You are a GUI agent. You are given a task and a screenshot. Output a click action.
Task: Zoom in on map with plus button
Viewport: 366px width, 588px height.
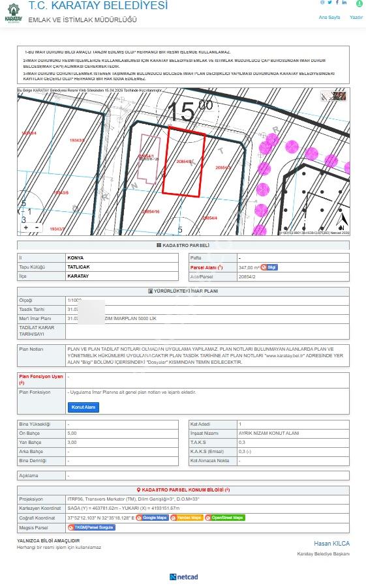click(26, 228)
